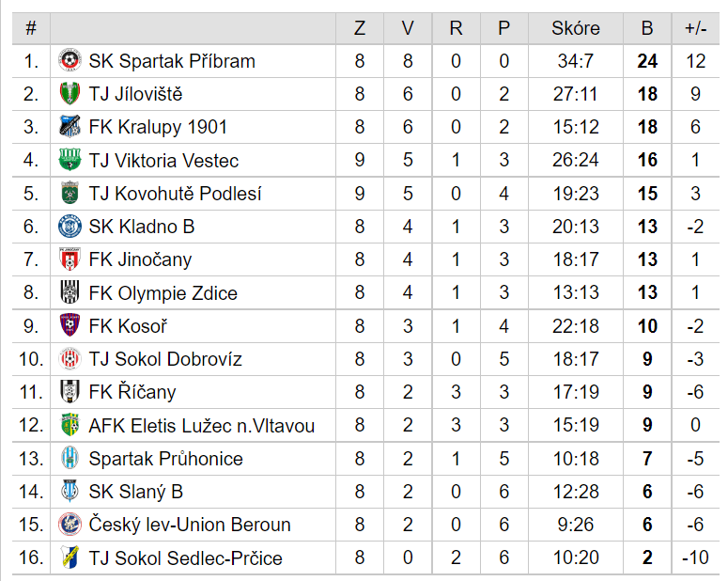The image size is (728, 581).
Task: Select the TJ Viktoria Vestec green crest
Action: 70,160
